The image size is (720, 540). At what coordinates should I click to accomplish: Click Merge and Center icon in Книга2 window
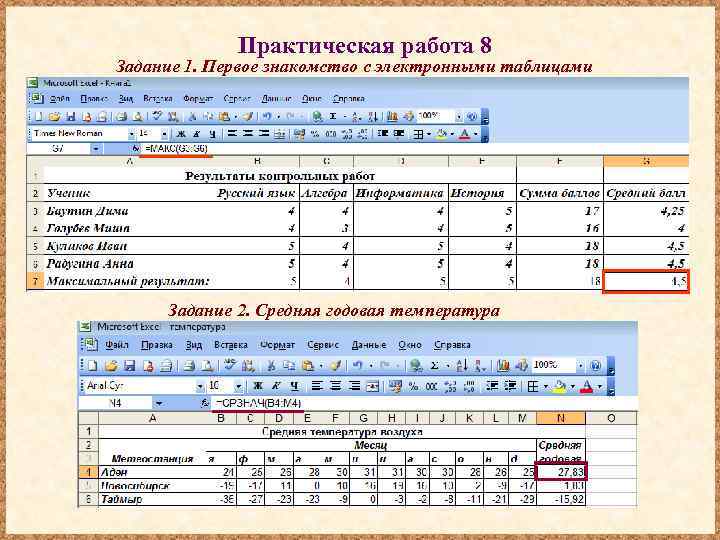(279, 134)
